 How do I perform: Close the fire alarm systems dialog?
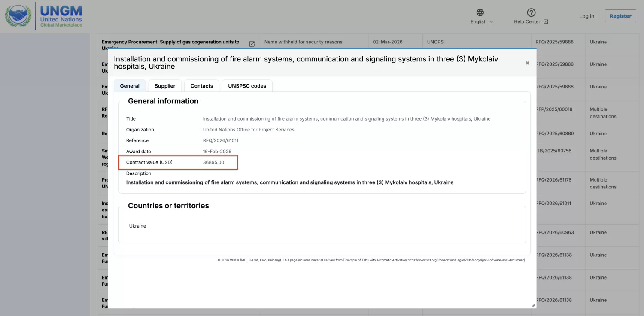click(x=527, y=63)
